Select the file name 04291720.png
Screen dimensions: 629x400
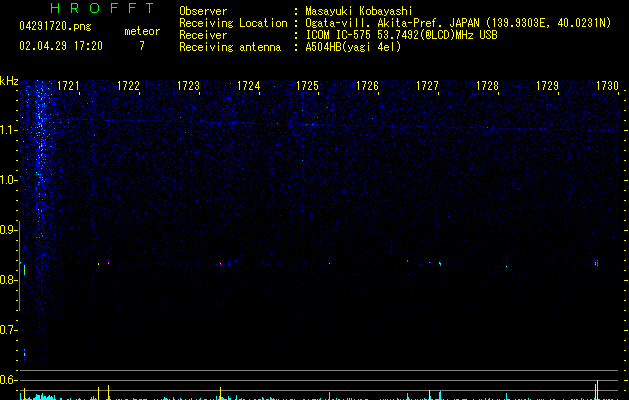coord(55,27)
